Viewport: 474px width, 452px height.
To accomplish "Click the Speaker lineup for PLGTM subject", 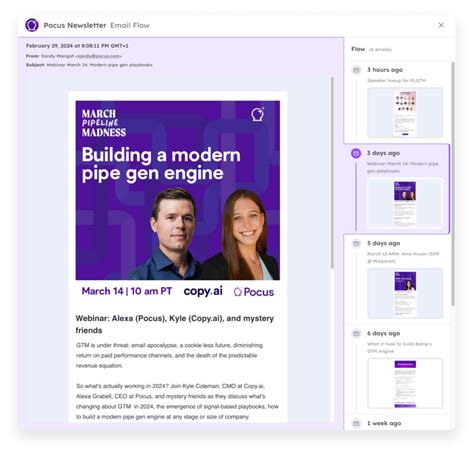I will tap(396, 80).
